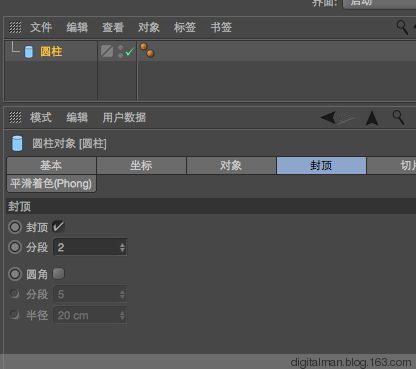Viewport: 416px width, 369px height.
Task: Open the Object Manager 编辑 menu
Action: [77, 27]
